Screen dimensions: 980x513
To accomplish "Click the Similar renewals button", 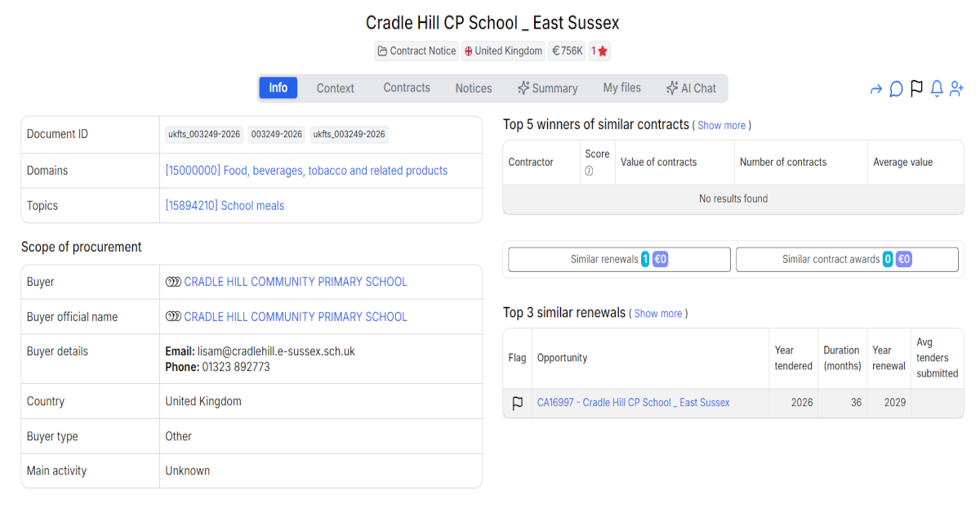I will coord(618,259).
